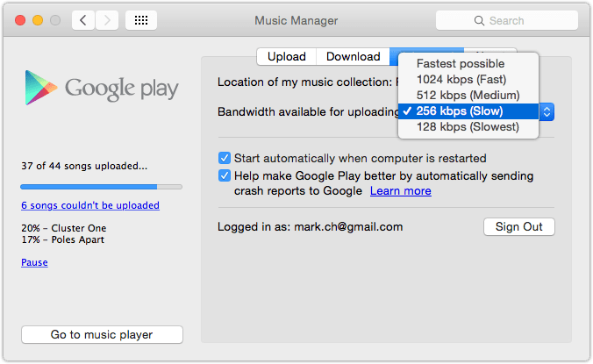Switch to the Upload tab
Viewport: 593px width, 364px height.
286,57
